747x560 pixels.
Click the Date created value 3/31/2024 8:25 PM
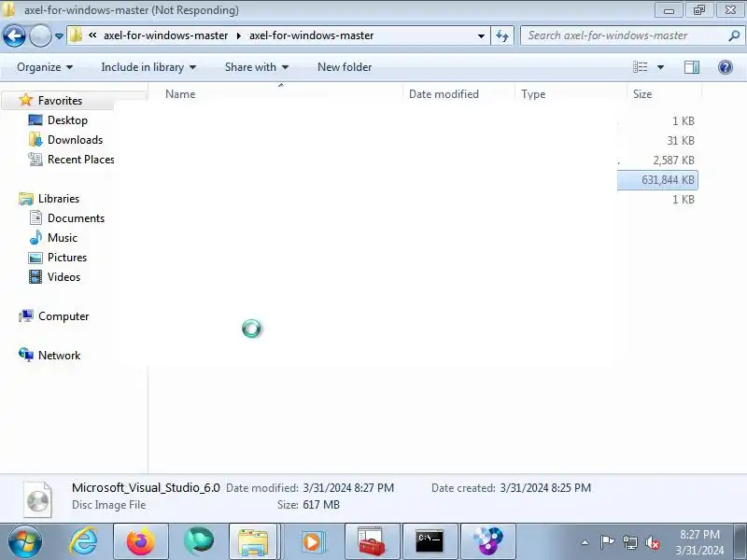point(545,488)
